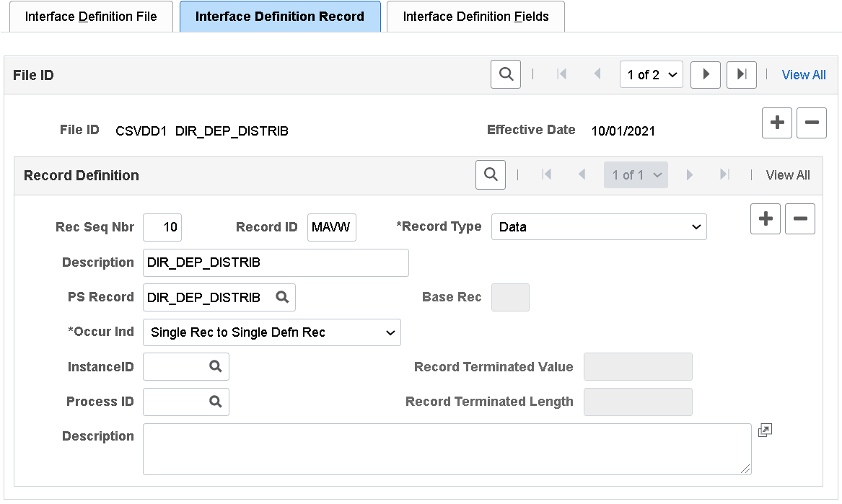
Task: Open the PS Record lookup
Action: coord(281,297)
